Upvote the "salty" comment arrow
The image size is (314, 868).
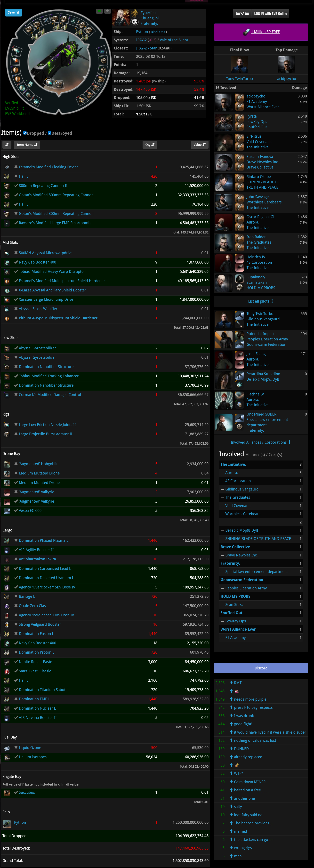click(x=231, y=806)
